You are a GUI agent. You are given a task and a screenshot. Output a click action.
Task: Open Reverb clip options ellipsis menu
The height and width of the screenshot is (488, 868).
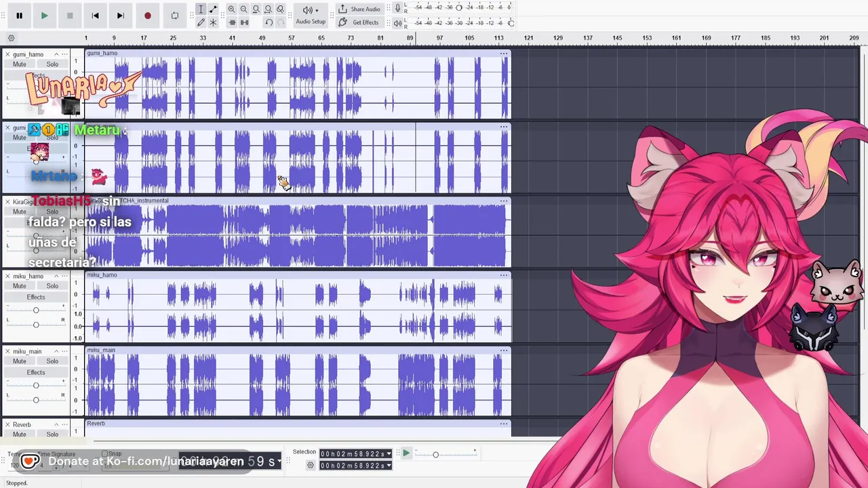tap(504, 424)
